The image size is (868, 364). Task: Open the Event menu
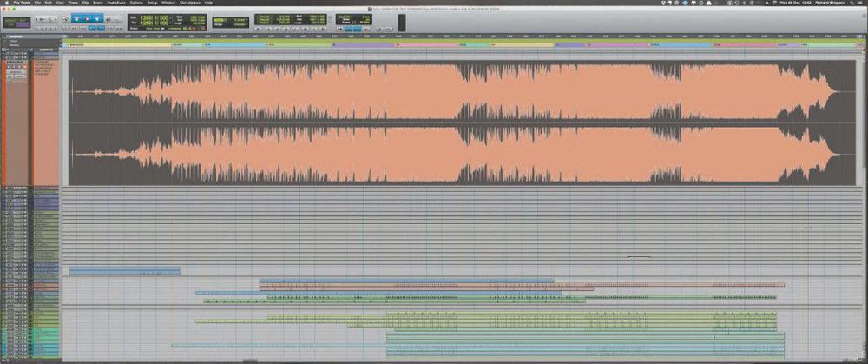tap(98, 3)
